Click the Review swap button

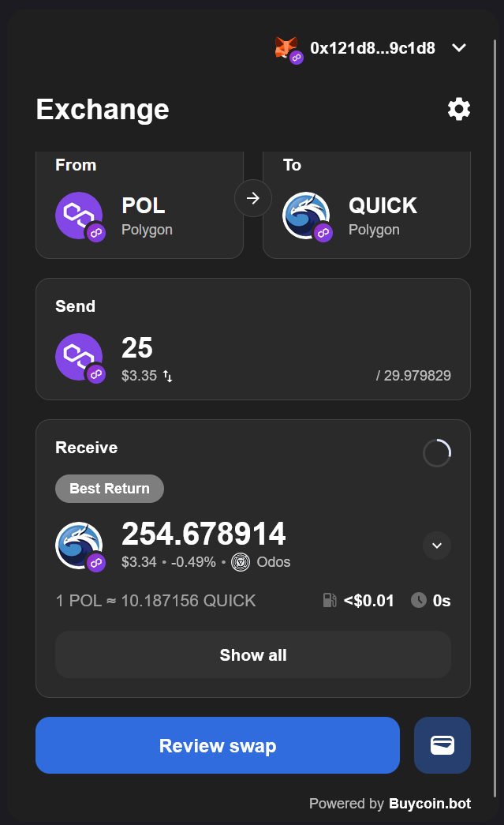pyautogui.click(x=218, y=745)
